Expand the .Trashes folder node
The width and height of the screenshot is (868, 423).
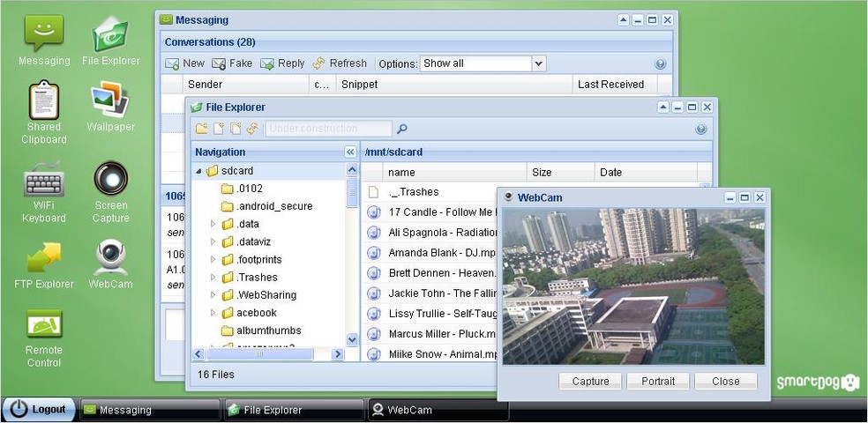click(213, 278)
